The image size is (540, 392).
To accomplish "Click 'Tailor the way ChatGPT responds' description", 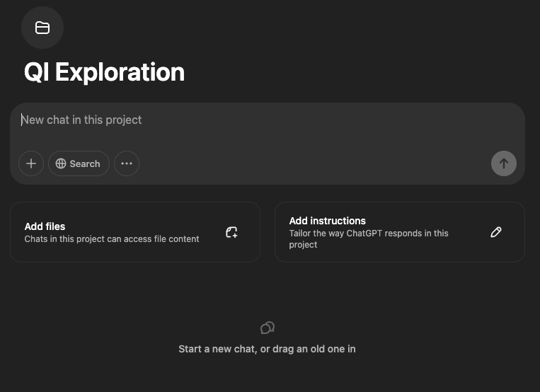I will (x=369, y=238).
